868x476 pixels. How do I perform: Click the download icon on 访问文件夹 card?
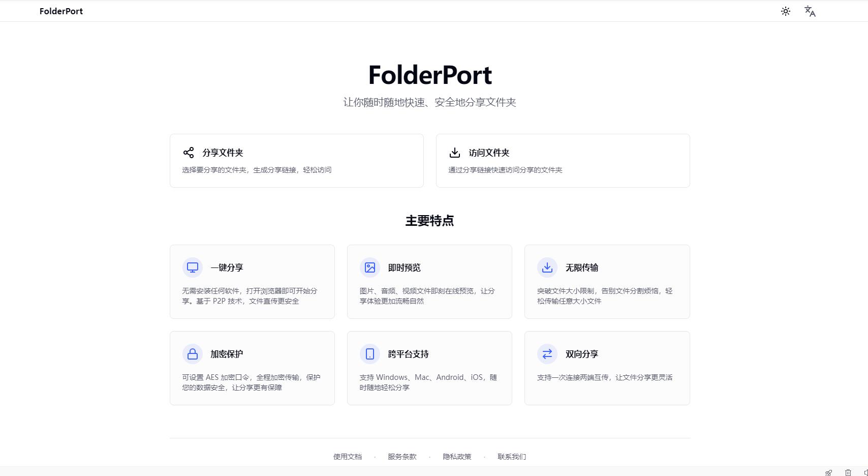[455, 152]
